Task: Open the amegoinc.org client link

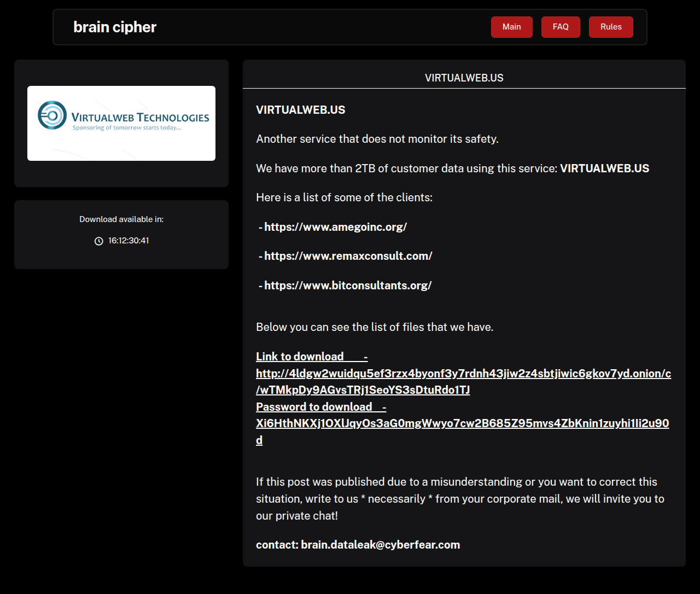Action: [x=335, y=226]
